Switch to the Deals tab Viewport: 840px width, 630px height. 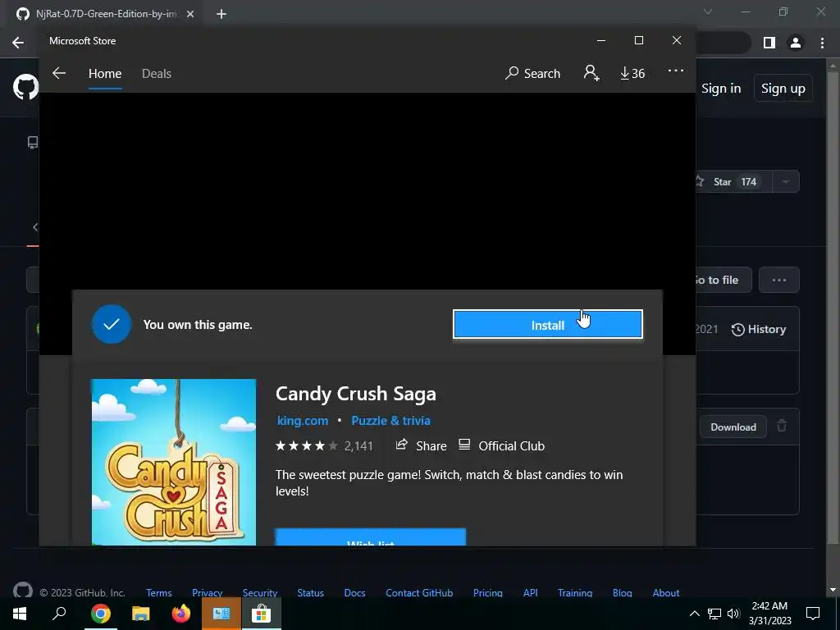[157, 73]
